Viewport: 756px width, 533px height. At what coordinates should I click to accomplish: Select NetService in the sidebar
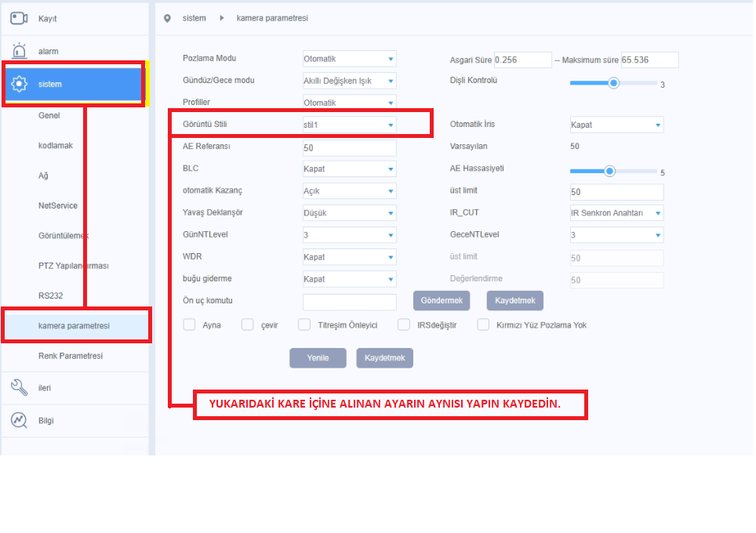(58, 205)
